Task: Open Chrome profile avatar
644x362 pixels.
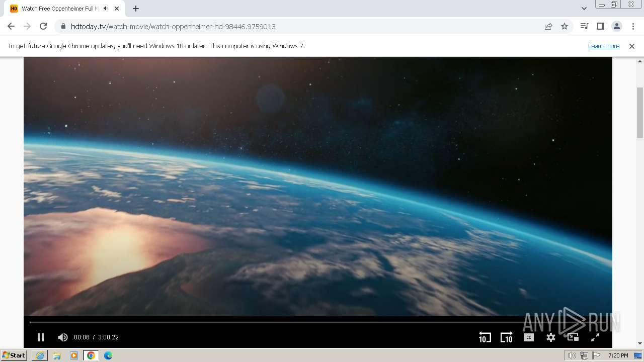Action: click(x=616, y=26)
